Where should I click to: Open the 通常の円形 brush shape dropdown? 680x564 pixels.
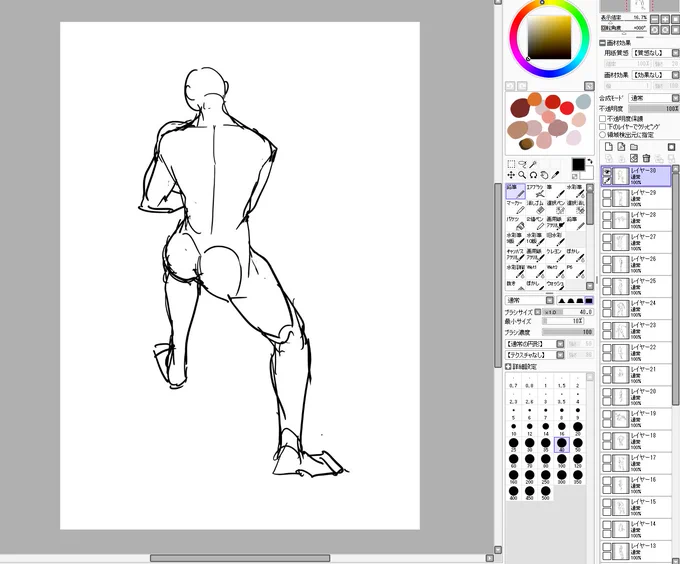(535, 344)
